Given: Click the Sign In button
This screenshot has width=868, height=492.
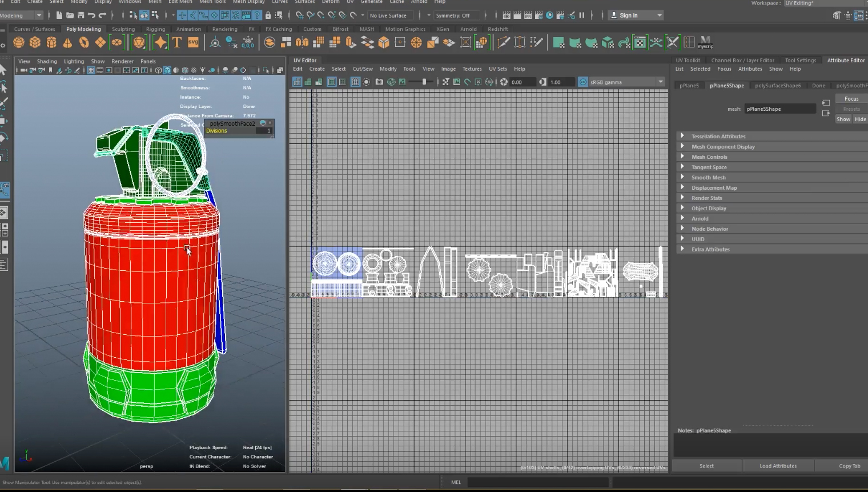Looking at the screenshot, I should pyautogui.click(x=628, y=15).
